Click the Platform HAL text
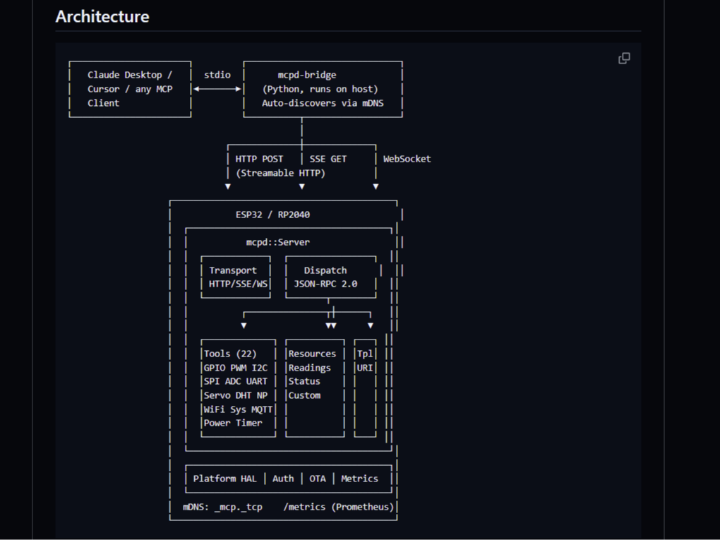720x540 pixels. [225, 479]
